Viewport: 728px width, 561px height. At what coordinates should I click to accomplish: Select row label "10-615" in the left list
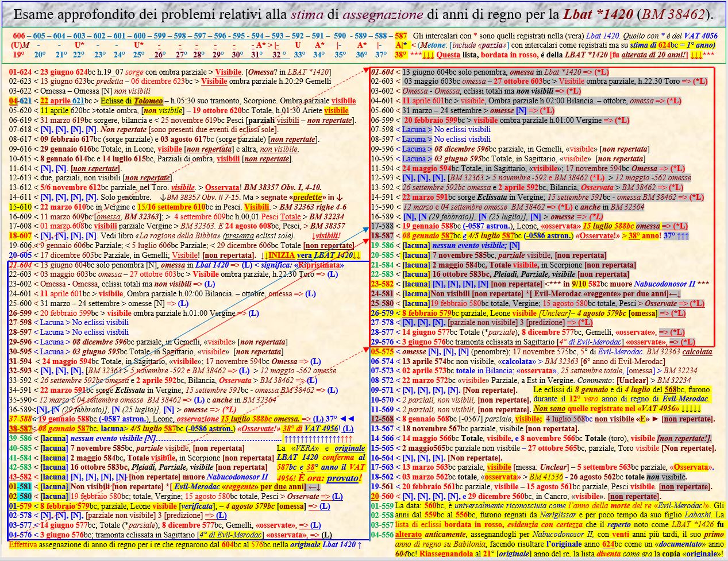21,158
